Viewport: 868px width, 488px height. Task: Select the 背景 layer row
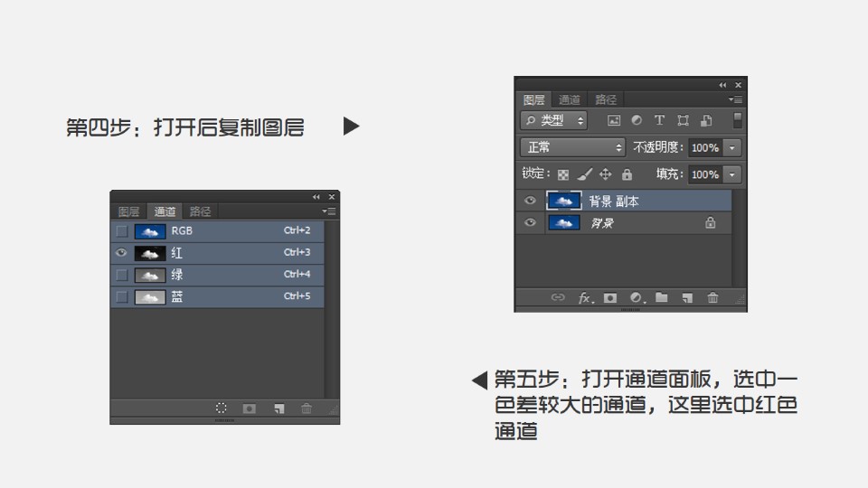click(x=633, y=223)
